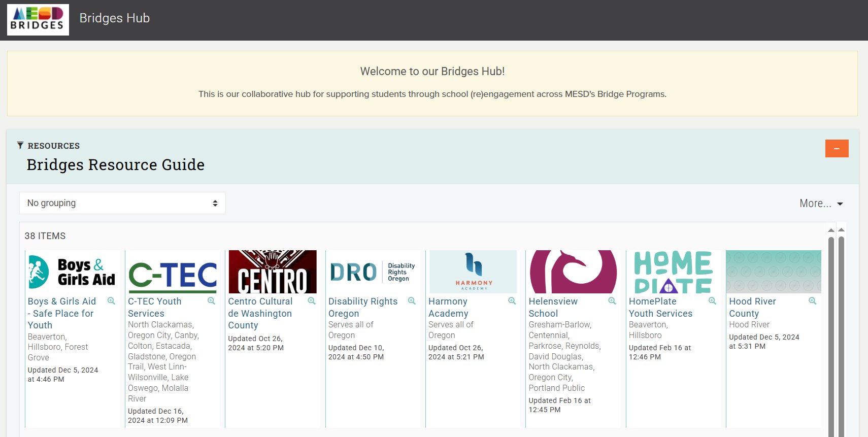868x437 pixels.
Task: Click the RESOURCES section label
Action: tap(54, 146)
